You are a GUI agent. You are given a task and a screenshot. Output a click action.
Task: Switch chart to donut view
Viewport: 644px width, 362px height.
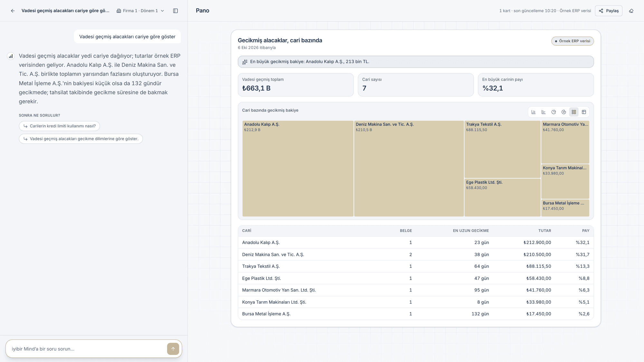563,112
